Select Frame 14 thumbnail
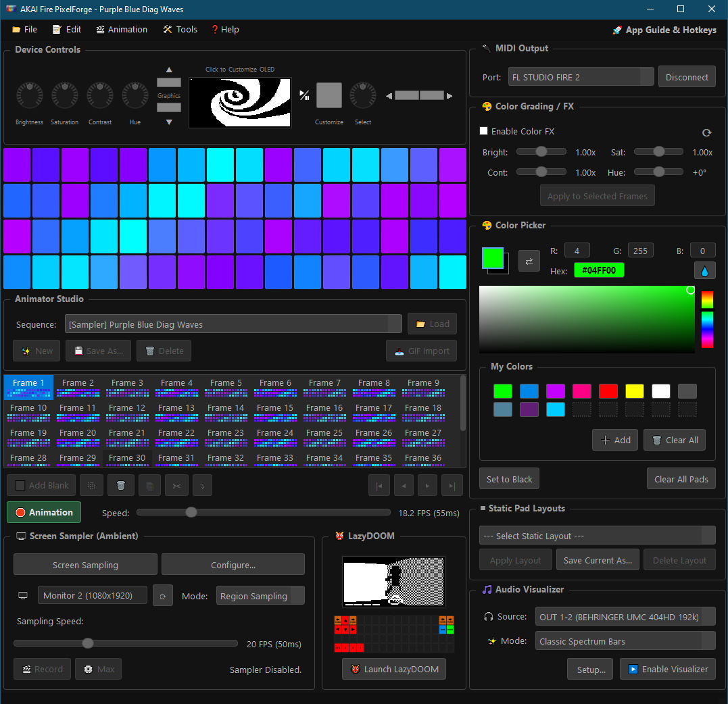 226,411
